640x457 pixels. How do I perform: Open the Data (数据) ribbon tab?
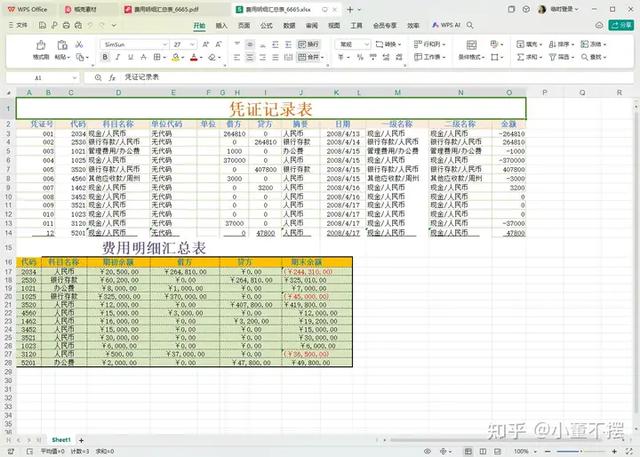pyautogui.click(x=289, y=25)
